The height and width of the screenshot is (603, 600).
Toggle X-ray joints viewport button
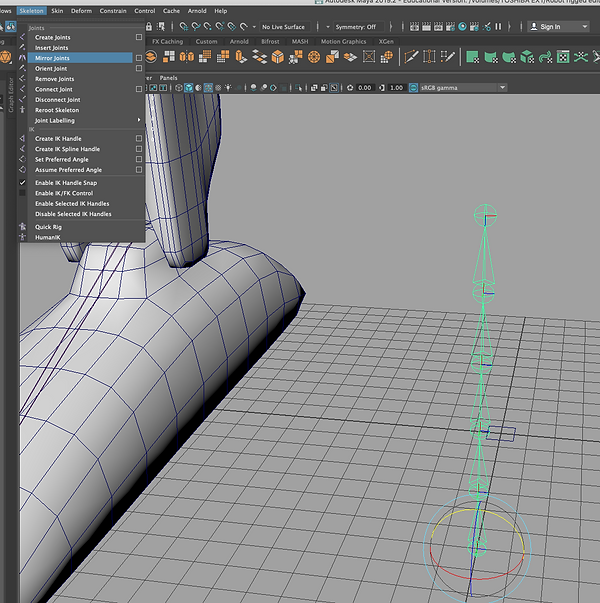334,88
